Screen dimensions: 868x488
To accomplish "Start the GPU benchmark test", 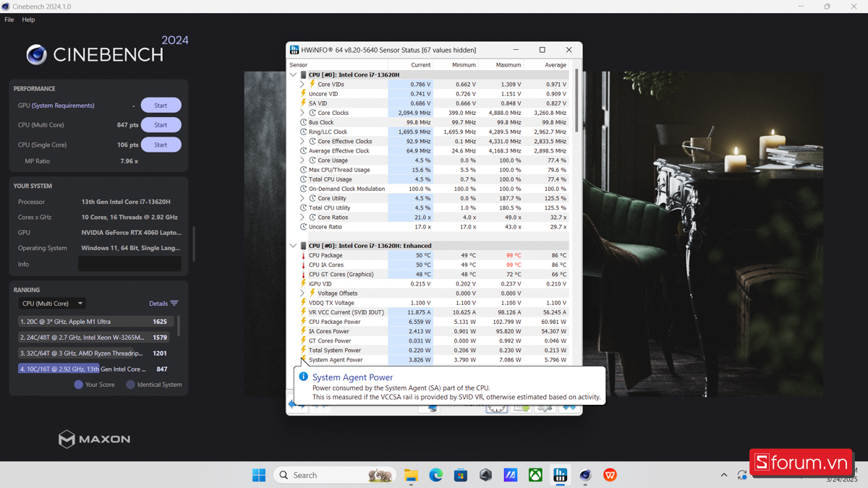I will tap(161, 106).
